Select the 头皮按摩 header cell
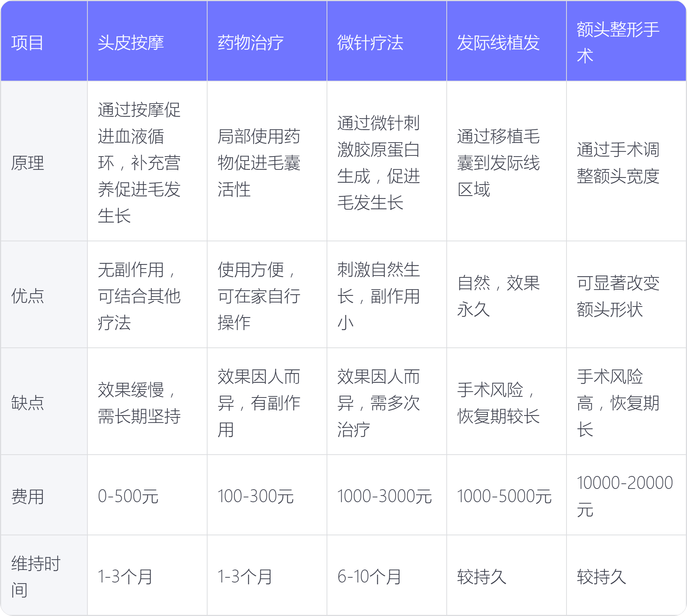 (131, 42)
